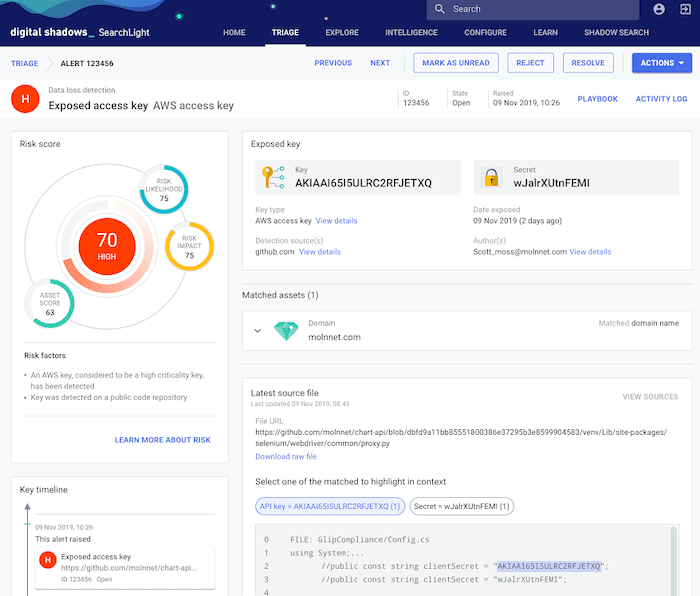Click the key value AKIAAI65I5ULRC2RFJETXQ
This screenshot has height=596, width=700.
363,183
